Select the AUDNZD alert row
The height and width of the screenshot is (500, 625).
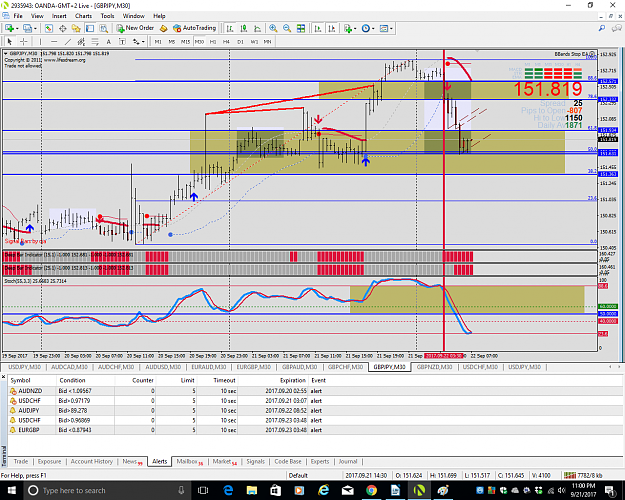[315, 391]
